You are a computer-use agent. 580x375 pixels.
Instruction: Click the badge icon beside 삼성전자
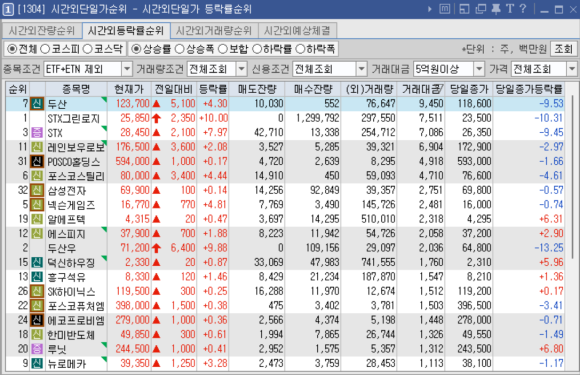click(37, 190)
